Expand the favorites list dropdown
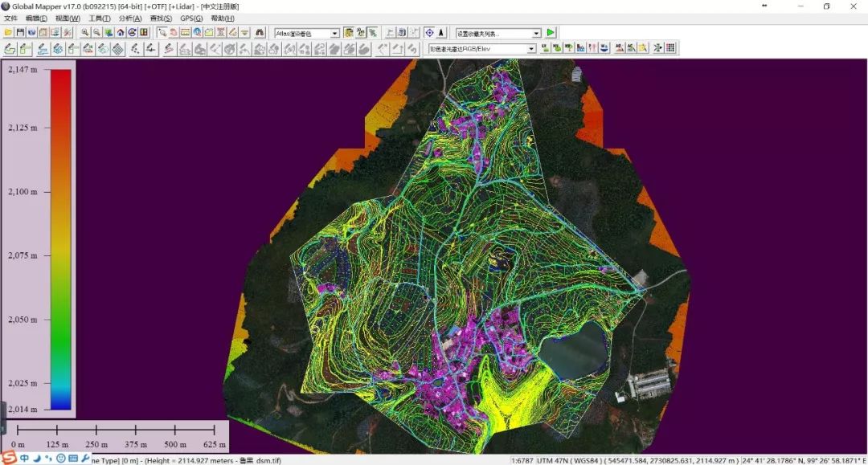 [536, 34]
